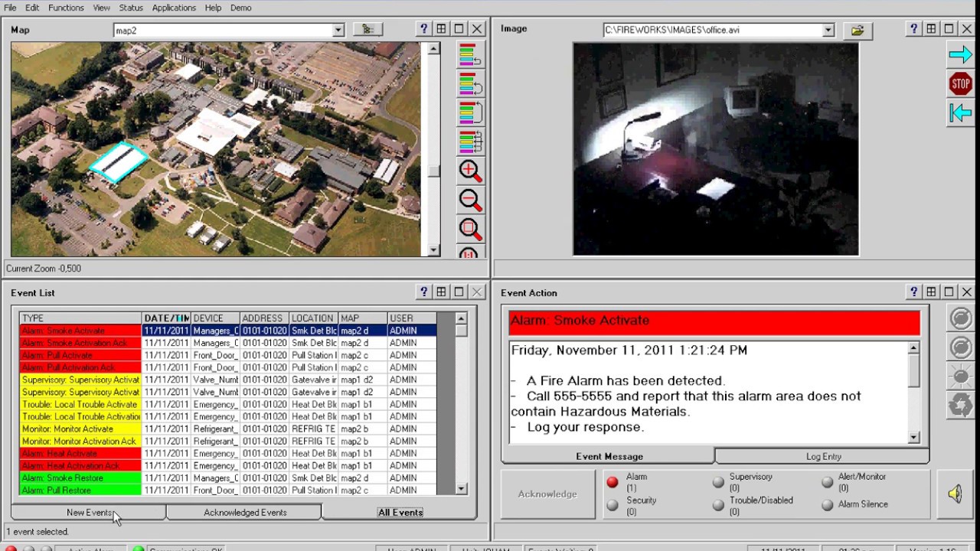Click the Acknowledge button
The width and height of the screenshot is (980, 551).
click(x=547, y=494)
